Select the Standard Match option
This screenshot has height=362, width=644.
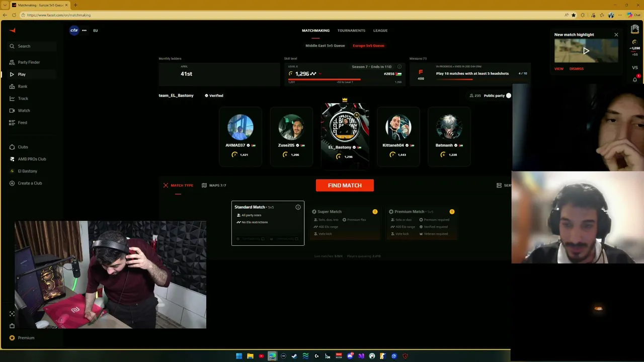(x=268, y=223)
